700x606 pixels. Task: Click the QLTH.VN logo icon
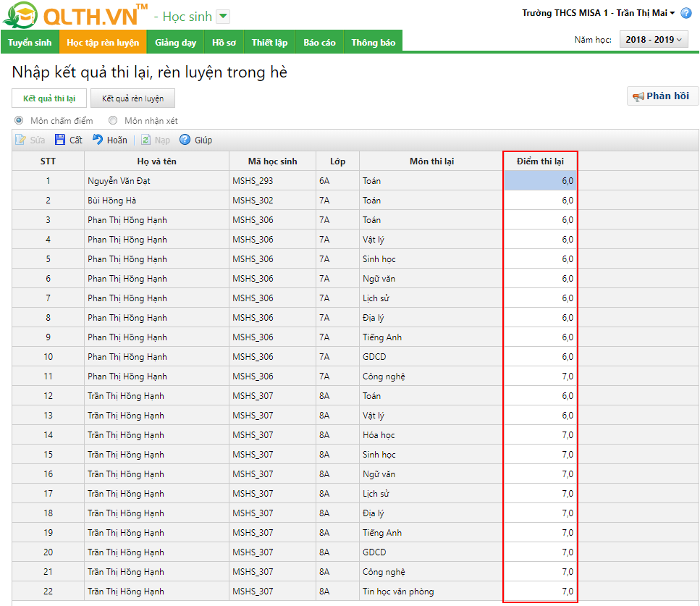click(20, 14)
